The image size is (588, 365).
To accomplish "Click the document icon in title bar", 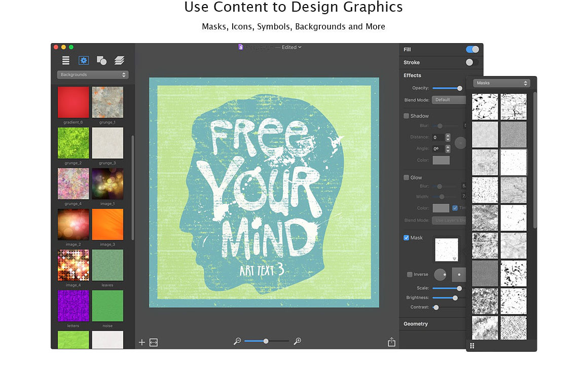I will pyautogui.click(x=241, y=47).
